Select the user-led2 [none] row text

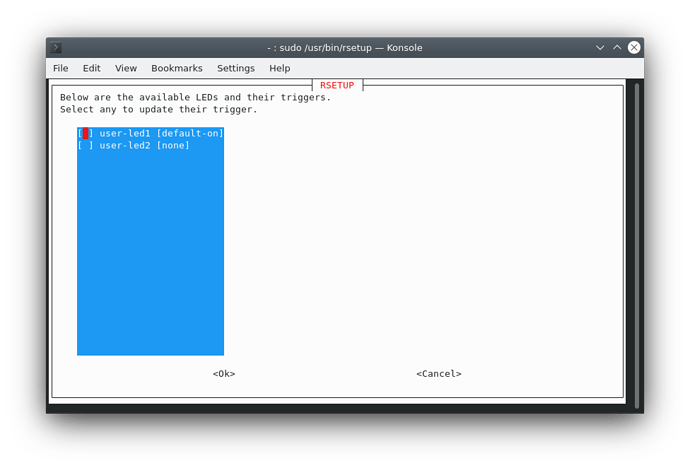coord(144,145)
